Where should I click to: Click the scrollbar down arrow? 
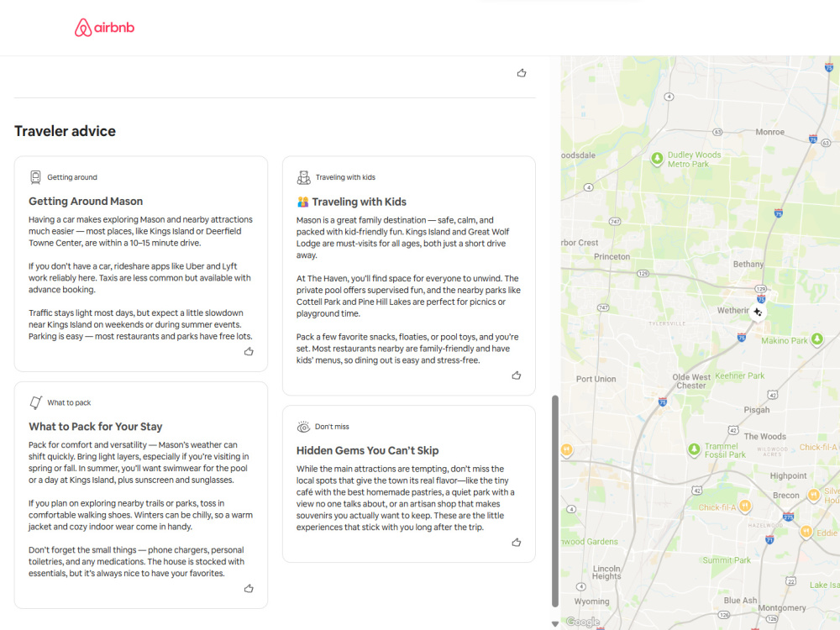point(555,623)
